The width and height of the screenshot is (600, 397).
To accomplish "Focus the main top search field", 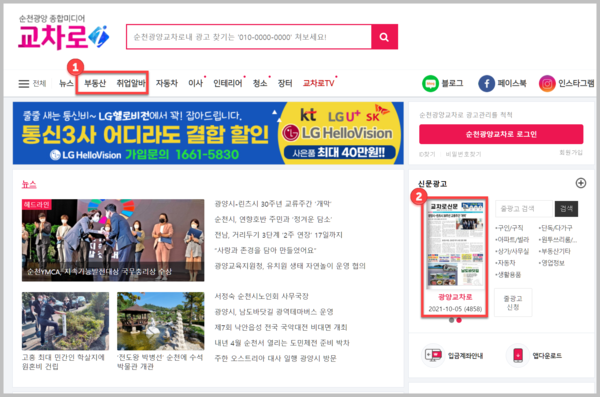I will 249,37.
